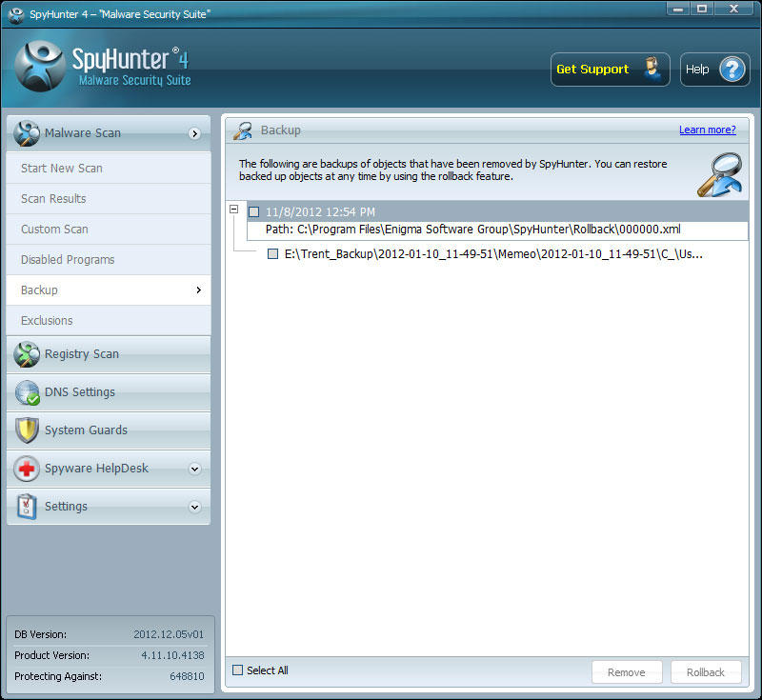Viewport: 762px width, 700px height.
Task: Click the Remove button
Action: pos(627,672)
